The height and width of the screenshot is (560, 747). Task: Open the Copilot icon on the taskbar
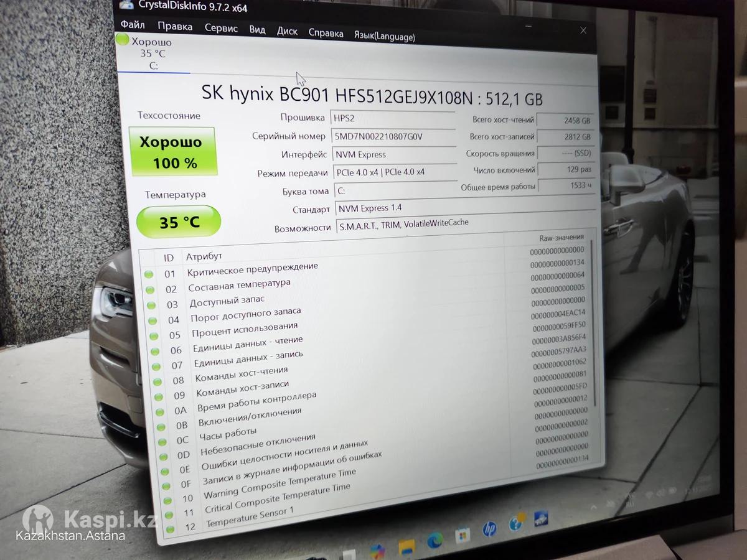(377, 551)
